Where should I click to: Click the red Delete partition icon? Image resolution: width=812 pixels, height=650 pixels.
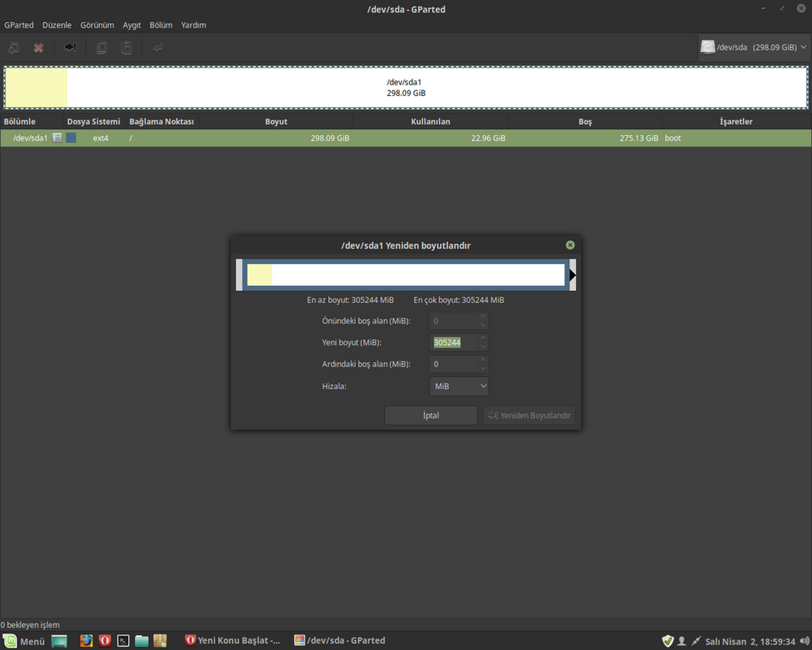[38, 48]
